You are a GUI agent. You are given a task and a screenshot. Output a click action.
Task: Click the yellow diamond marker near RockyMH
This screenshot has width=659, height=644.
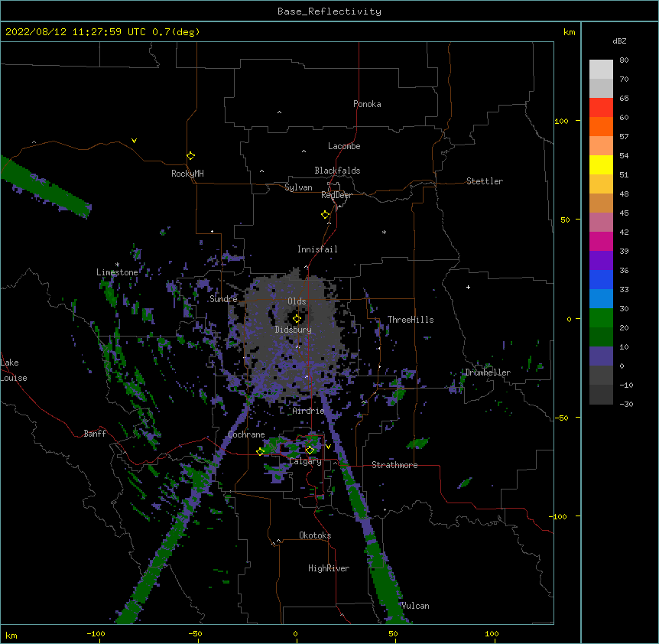(190, 156)
